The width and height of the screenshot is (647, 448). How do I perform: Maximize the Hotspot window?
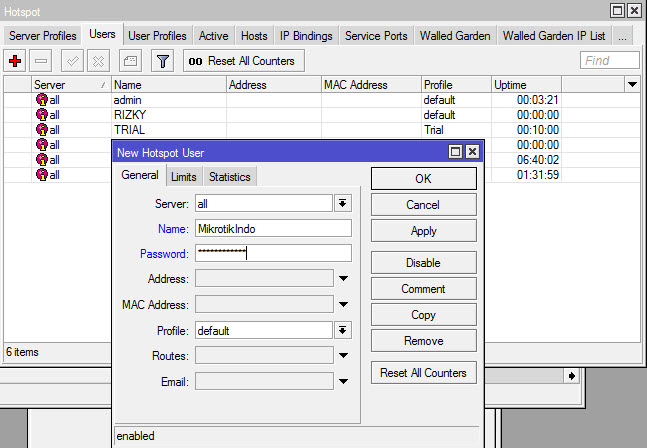click(617, 11)
